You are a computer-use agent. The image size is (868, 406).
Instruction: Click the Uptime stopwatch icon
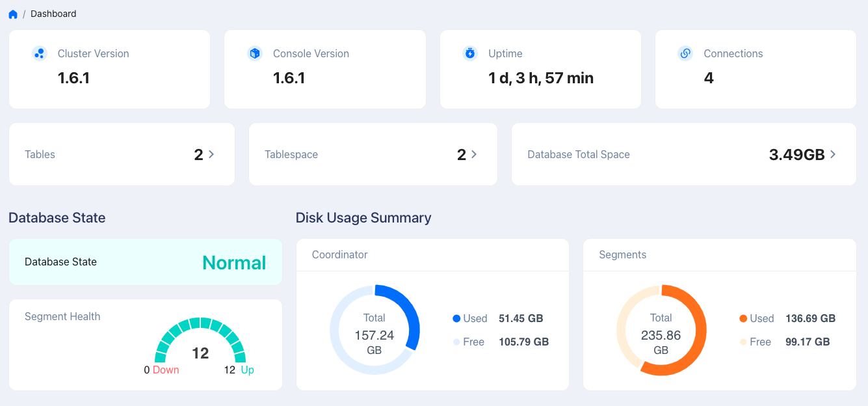point(470,53)
